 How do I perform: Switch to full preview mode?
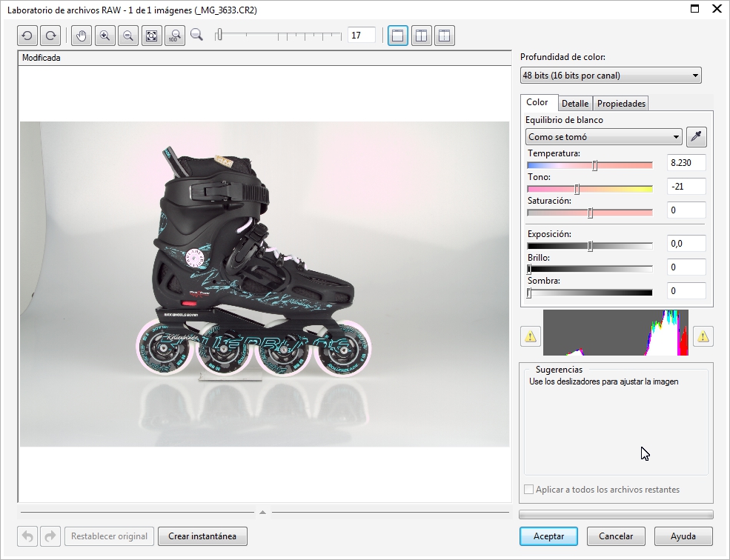[x=398, y=36]
